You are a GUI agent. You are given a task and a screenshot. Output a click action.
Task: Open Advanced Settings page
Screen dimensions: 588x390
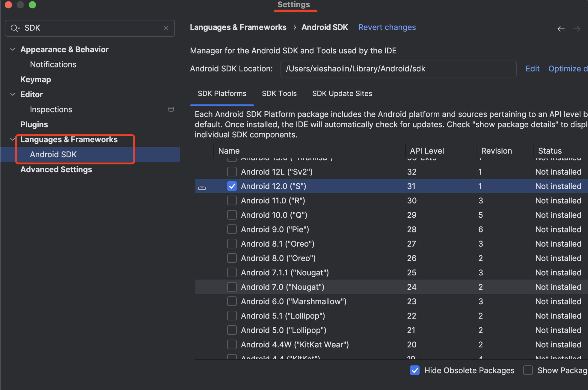[x=56, y=169]
